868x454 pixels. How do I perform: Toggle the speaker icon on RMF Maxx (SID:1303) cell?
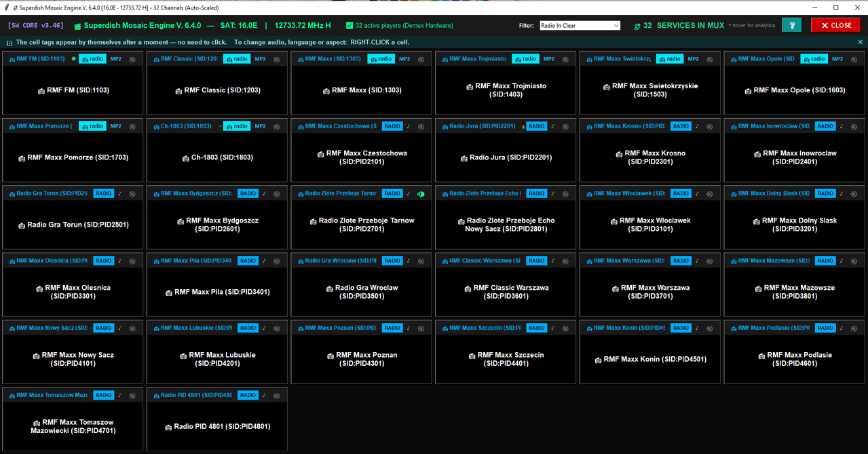pos(421,59)
